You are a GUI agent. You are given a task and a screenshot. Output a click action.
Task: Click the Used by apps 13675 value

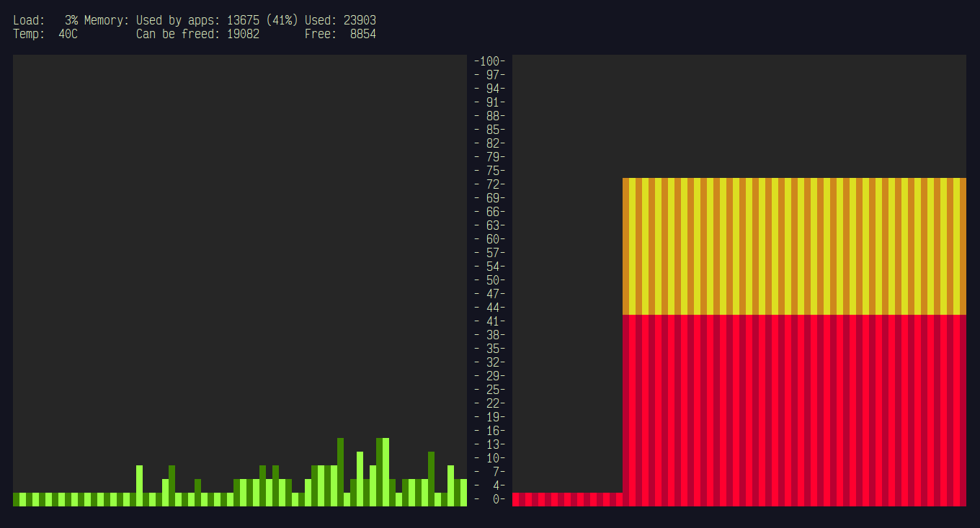pos(243,21)
